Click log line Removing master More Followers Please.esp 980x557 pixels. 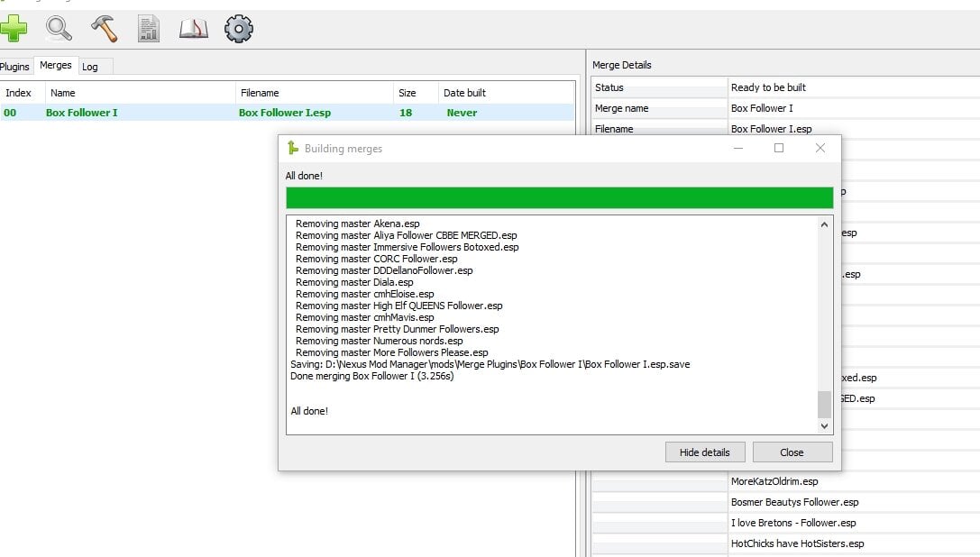(391, 352)
